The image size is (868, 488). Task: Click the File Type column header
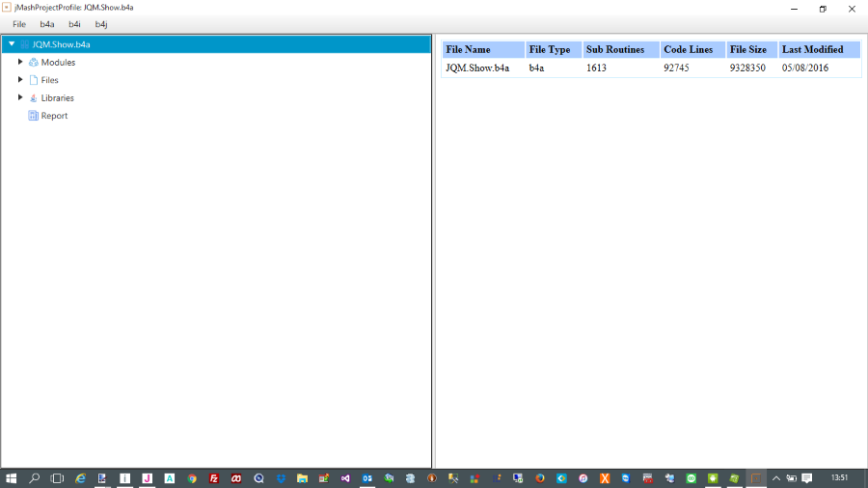[x=554, y=50]
